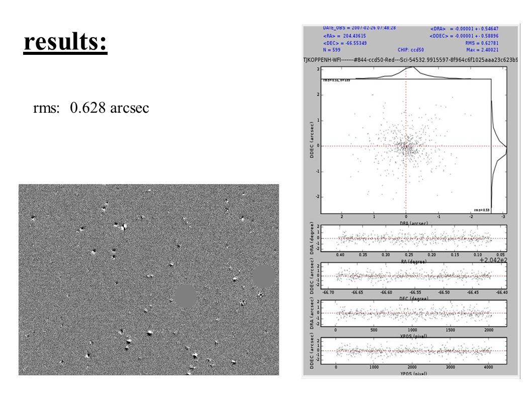
Task: Select the TJKOPPENH-WFI plot title string
Action: tap(410, 60)
